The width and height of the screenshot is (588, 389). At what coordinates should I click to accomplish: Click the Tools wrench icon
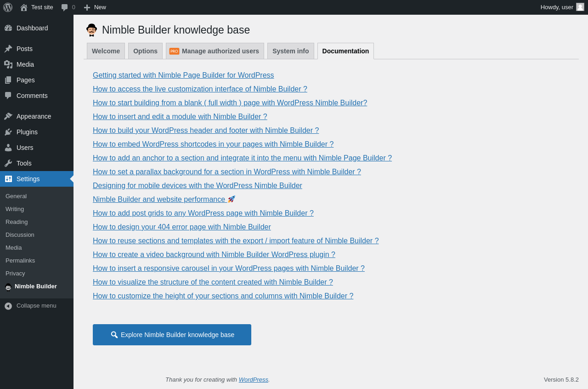point(8,163)
